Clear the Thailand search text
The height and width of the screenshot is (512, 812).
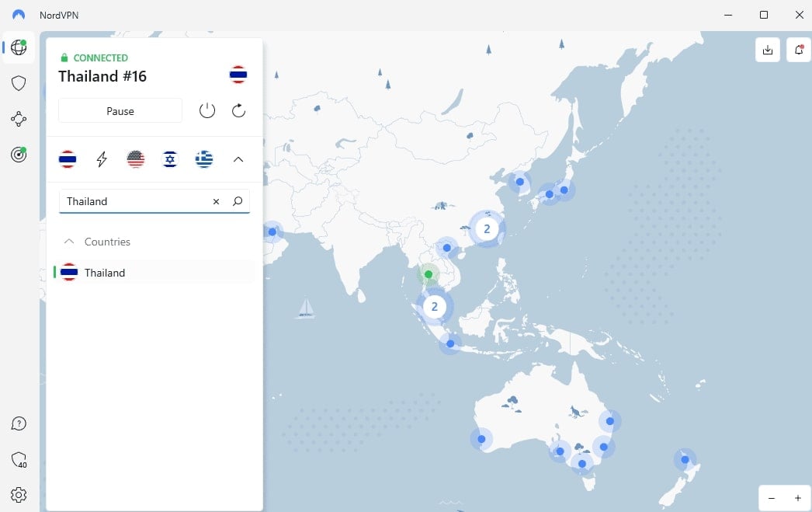(x=216, y=201)
